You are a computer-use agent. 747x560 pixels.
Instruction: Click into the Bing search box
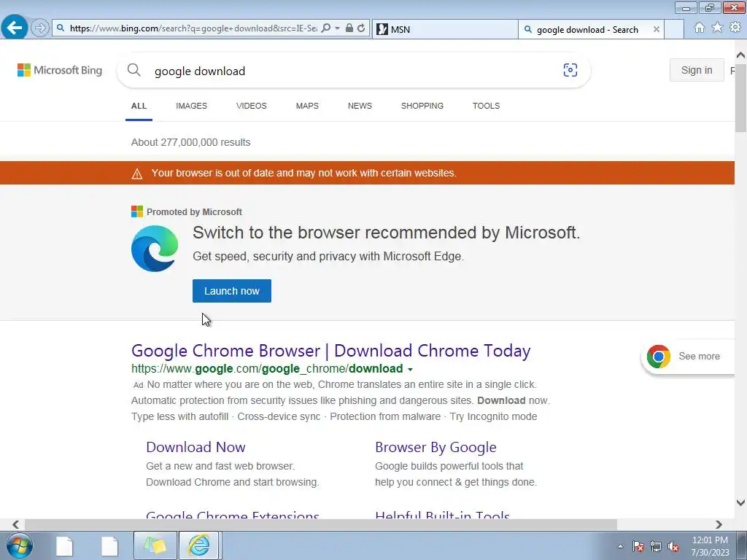point(352,71)
